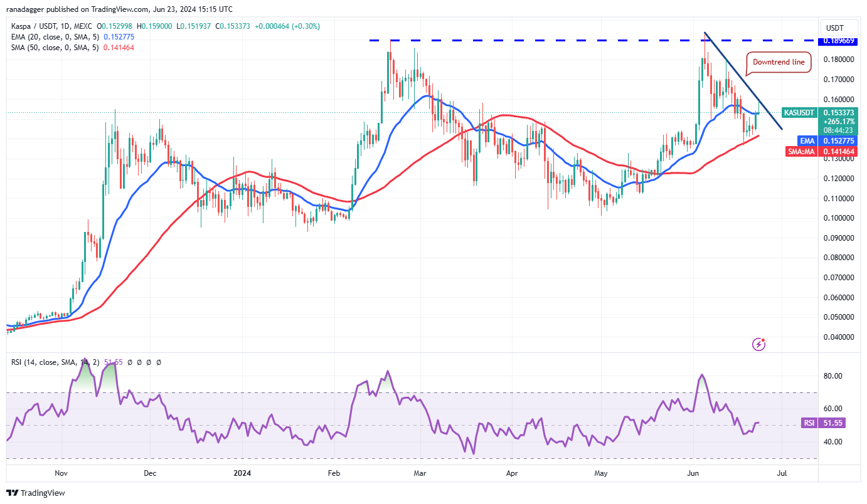
Task: Click the green KASUSDT symbol tag
Action: tap(799, 113)
